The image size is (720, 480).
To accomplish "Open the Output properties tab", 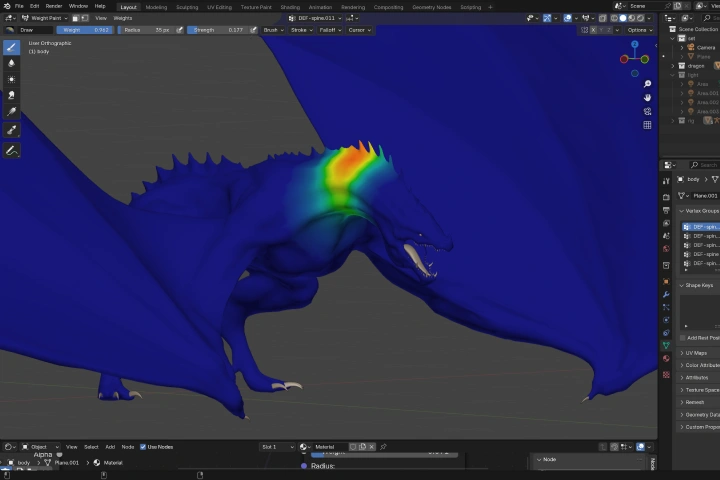I will (666, 210).
